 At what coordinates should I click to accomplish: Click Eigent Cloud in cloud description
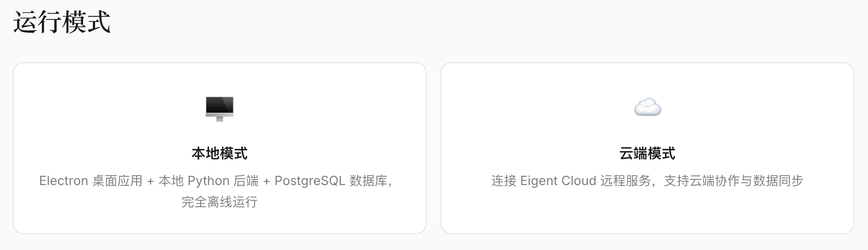(558, 181)
